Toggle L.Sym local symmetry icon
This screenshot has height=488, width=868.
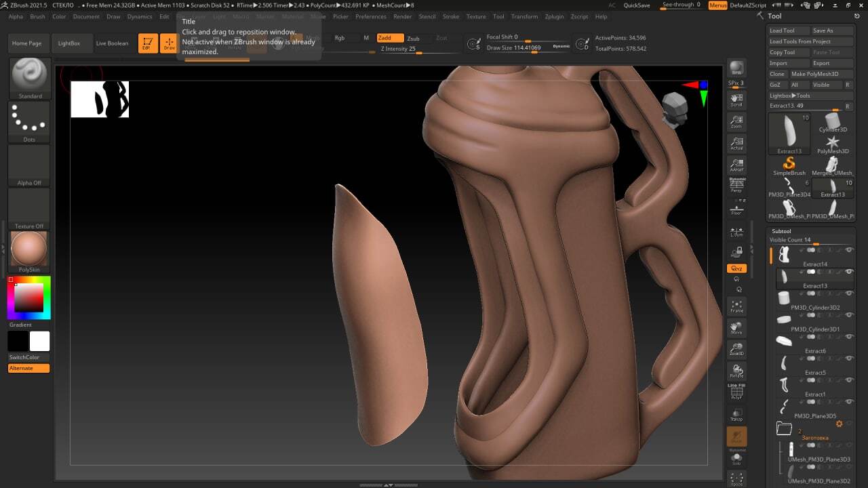[736, 232]
